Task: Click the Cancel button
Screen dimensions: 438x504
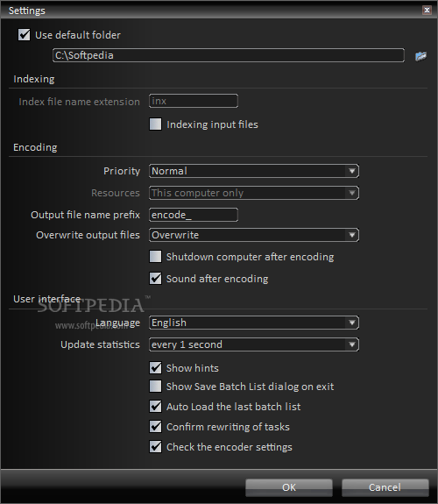Action: coord(385,487)
